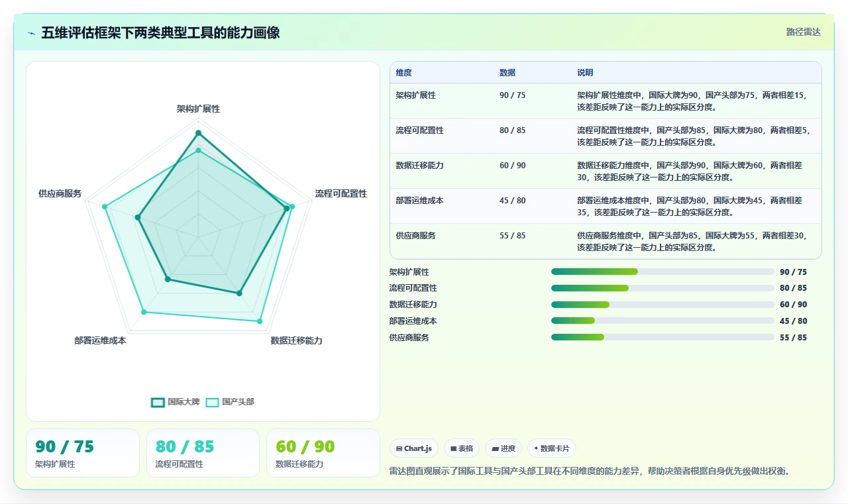Click the 部署运维成本 progress bar
Image resolution: width=848 pixels, height=504 pixels.
tap(662, 321)
